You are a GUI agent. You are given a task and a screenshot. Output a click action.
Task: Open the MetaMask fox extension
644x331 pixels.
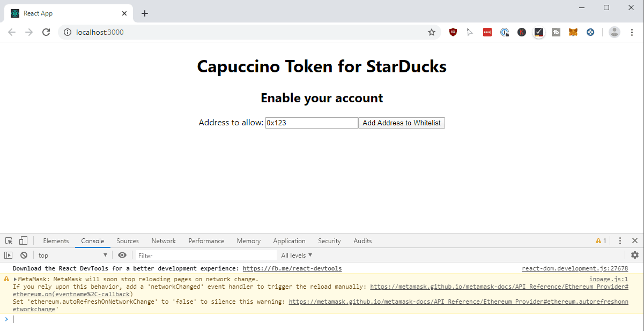(573, 32)
